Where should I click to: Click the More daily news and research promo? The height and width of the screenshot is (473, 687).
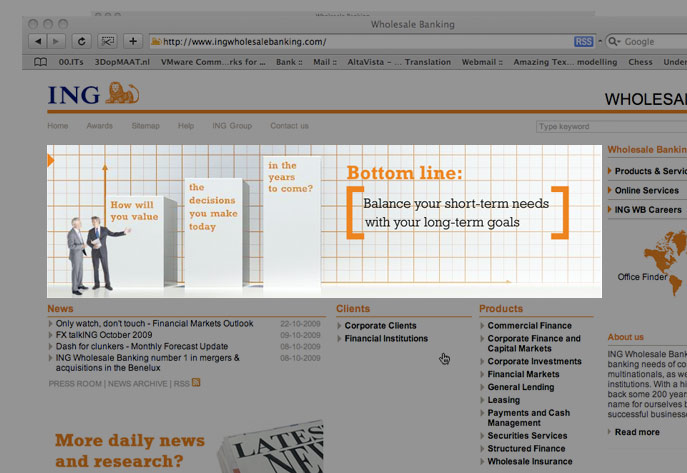click(x=130, y=451)
